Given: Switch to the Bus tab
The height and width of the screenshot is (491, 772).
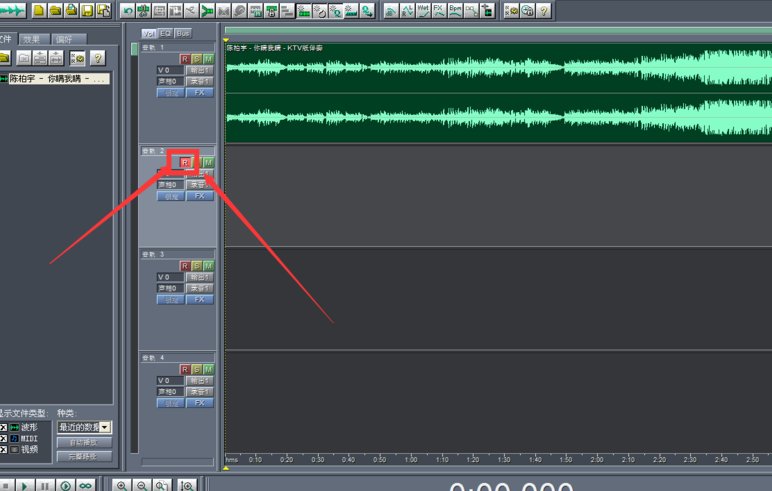Looking at the screenshot, I should (183, 33).
